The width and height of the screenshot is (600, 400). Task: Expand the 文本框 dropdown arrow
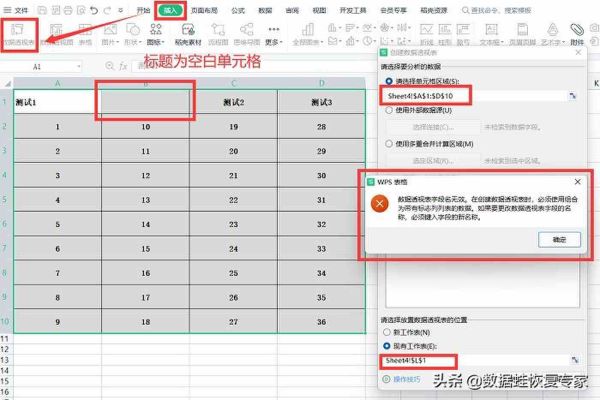503,42
